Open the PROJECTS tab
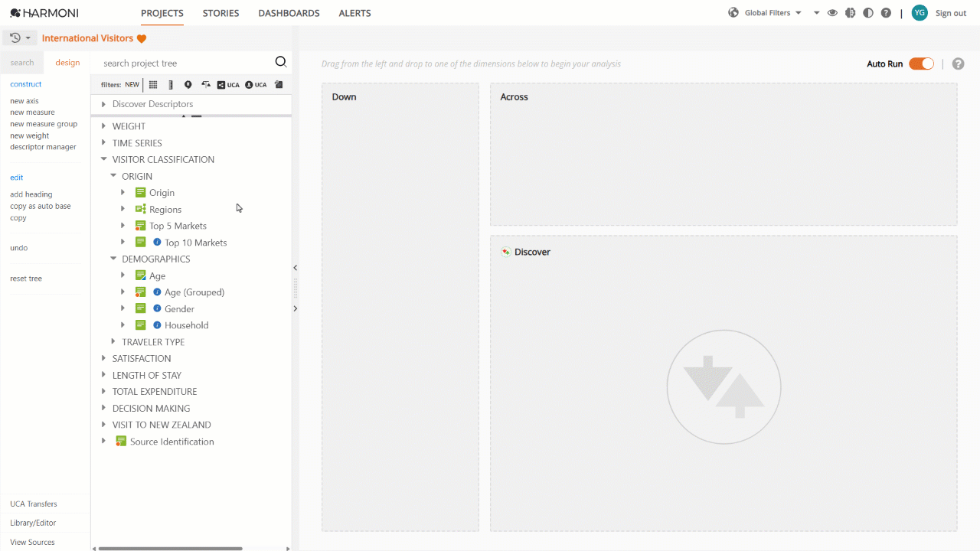Viewport: 980px width, 551px height. point(162,13)
